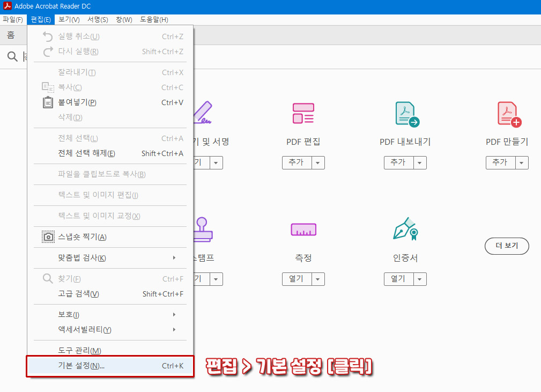
Task: Click the PDF 내보내기 label
Action: [405, 142]
